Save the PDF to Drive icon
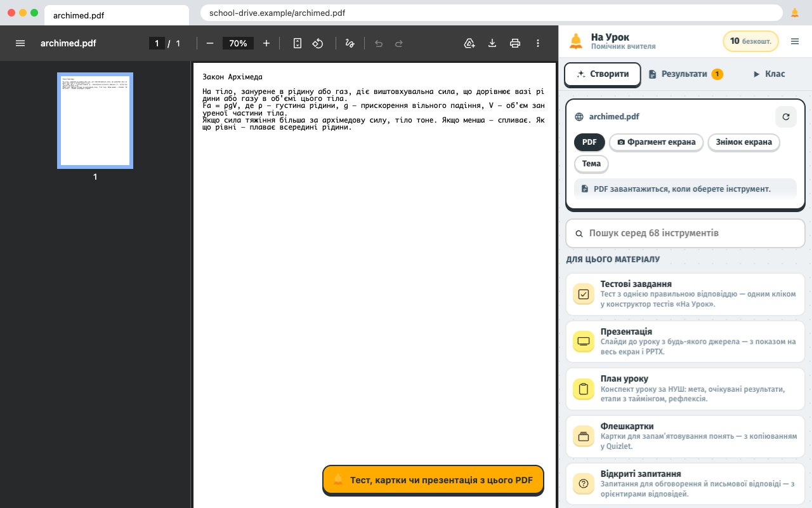 [469, 43]
